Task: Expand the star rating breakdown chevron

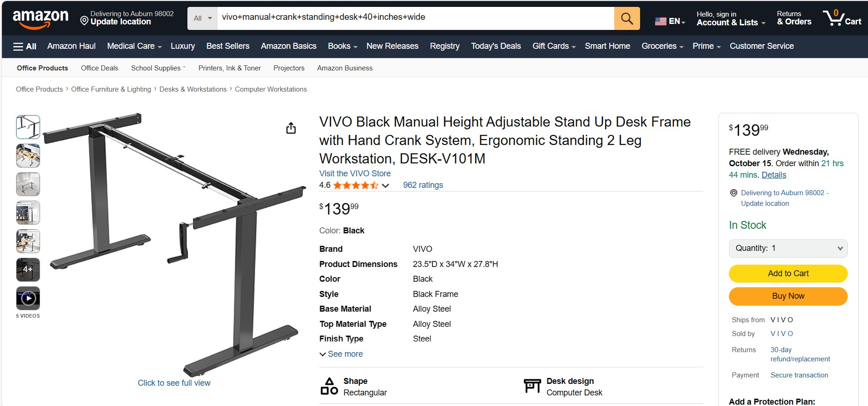Action: tap(385, 186)
